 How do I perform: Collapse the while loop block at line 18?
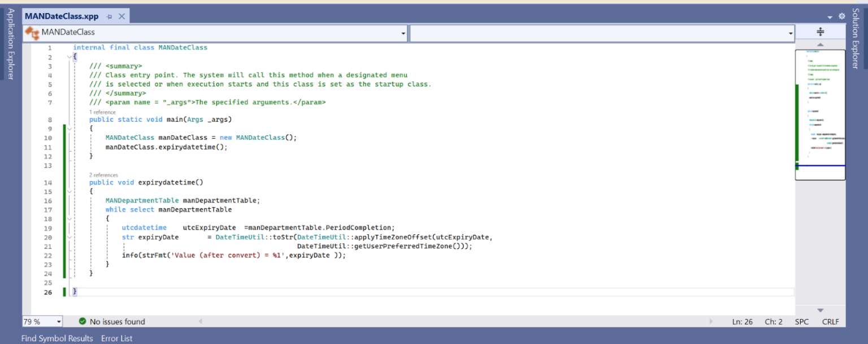coord(69,218)
